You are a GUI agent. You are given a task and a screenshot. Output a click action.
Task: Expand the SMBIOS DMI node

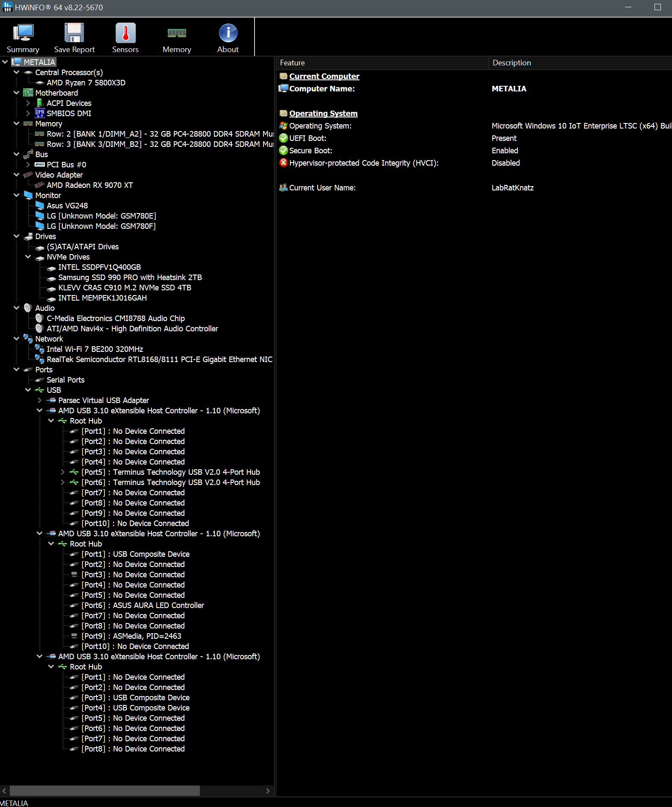click(x=28, y=113)
